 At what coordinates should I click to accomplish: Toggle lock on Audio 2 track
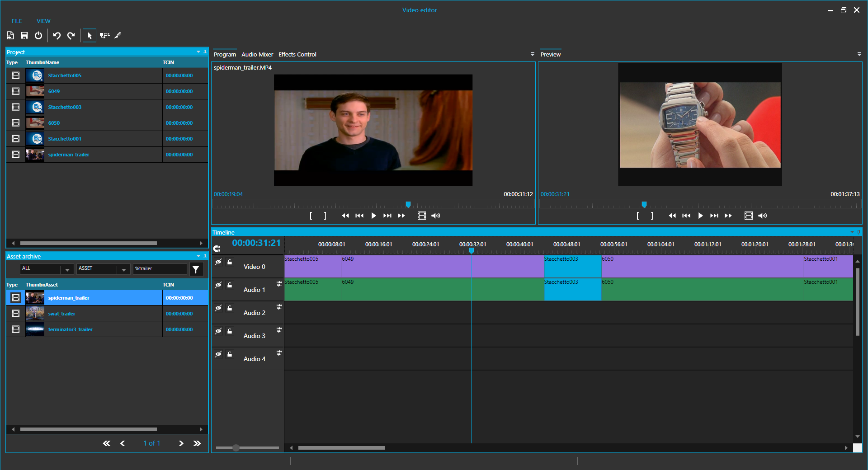point(230,308)
